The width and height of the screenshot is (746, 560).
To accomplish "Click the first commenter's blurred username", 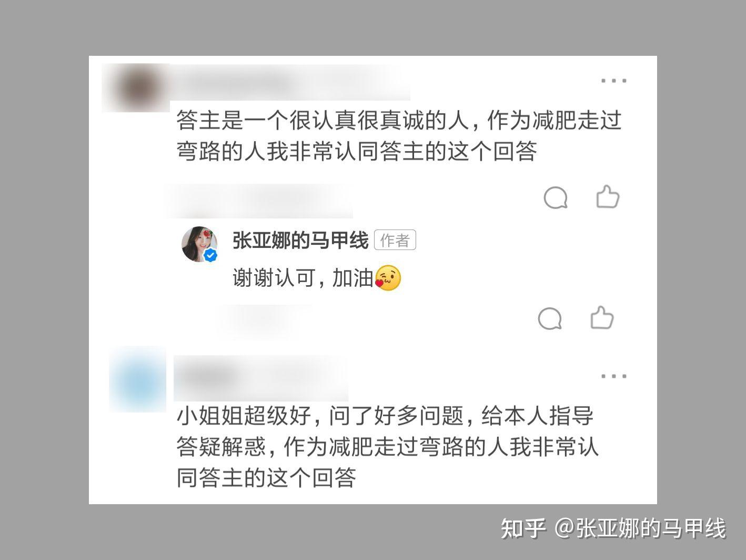I will [290, 83].
